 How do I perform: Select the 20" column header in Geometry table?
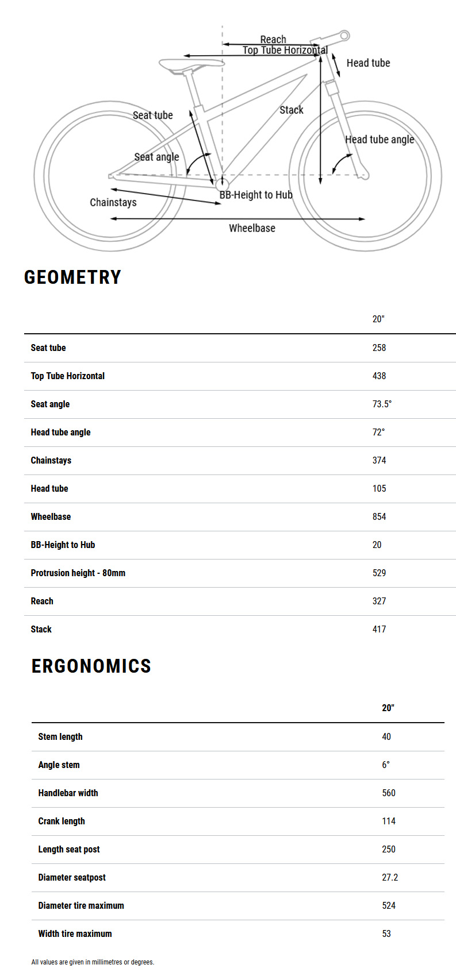click(x=378, y=319)
